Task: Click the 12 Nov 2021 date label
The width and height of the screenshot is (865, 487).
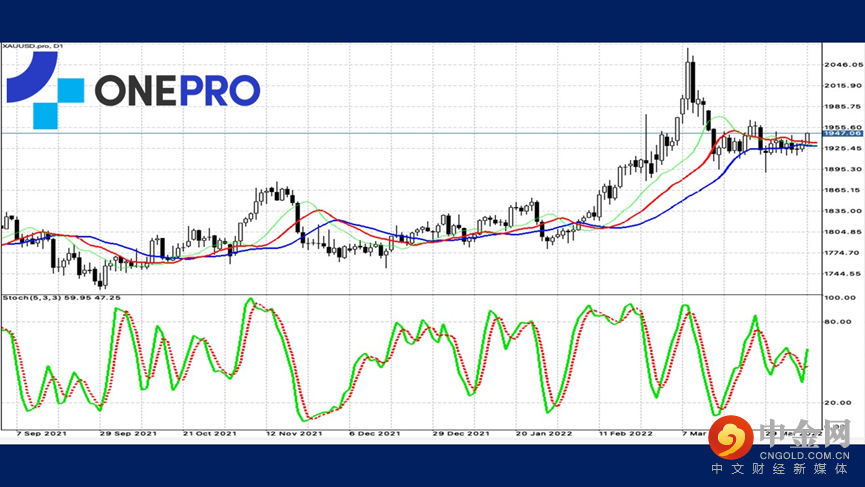Action: coord(294,434)
